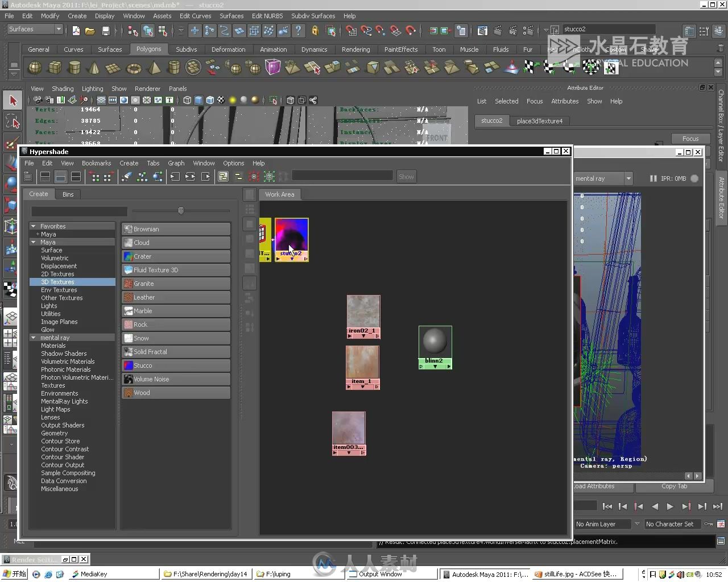The image size is (728, 582).
Task: Toggle Hypershade Create bar on/off
Action: [27, 177]
